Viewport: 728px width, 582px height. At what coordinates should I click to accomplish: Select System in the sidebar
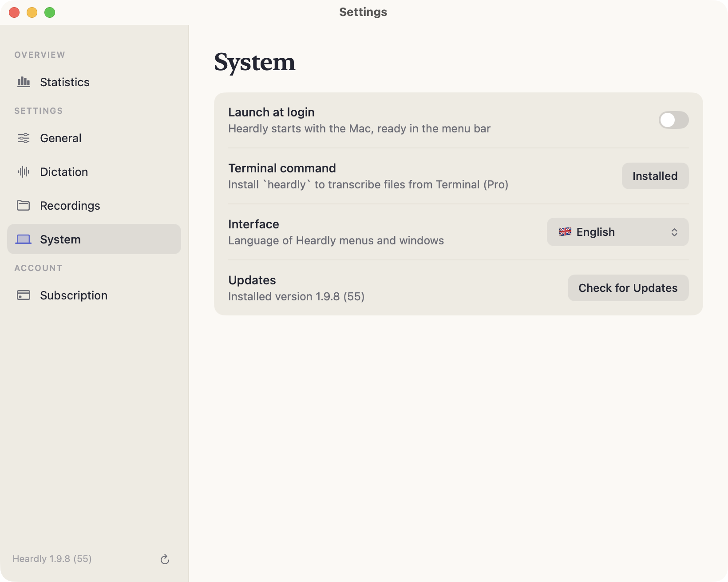[94, 239]
